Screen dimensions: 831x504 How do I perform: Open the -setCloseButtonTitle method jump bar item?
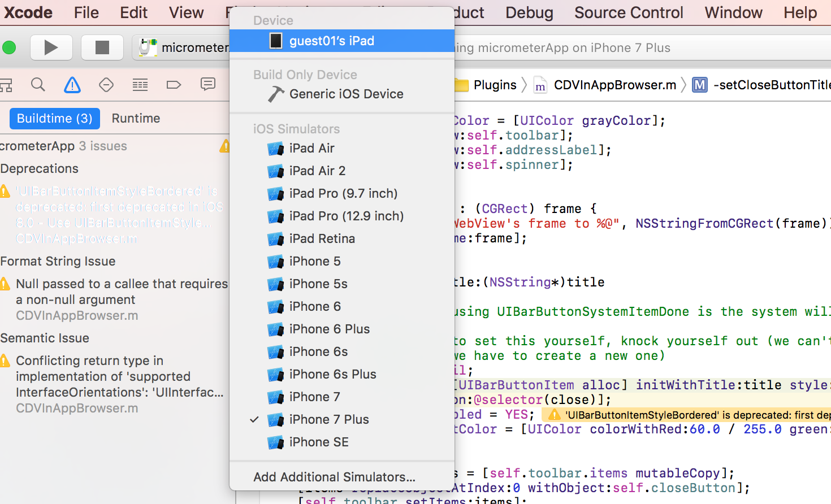761,85
